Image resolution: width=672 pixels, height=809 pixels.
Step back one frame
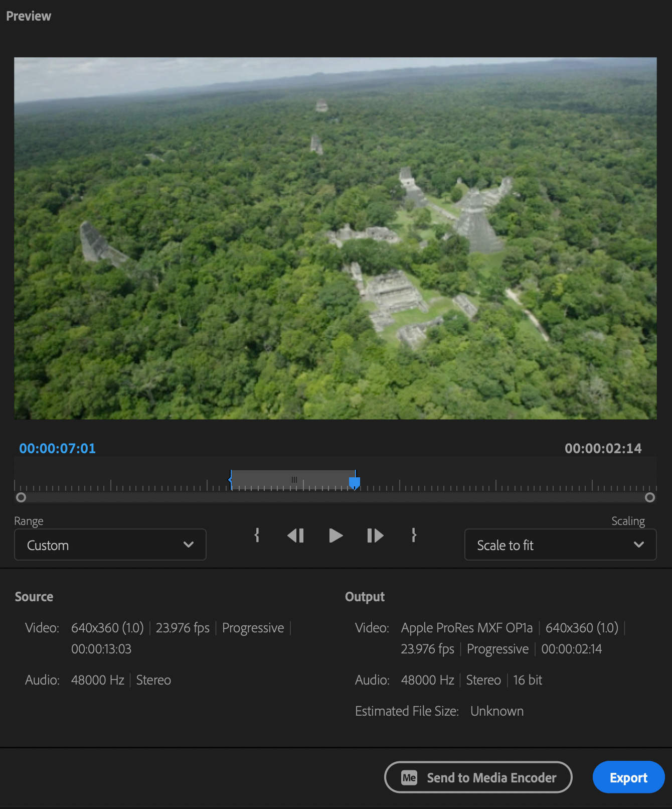[x=296, y=535]
